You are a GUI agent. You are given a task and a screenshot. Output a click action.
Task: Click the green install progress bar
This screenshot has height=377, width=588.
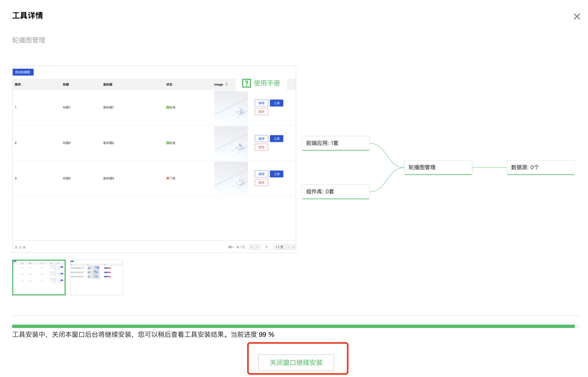point(293,326)
